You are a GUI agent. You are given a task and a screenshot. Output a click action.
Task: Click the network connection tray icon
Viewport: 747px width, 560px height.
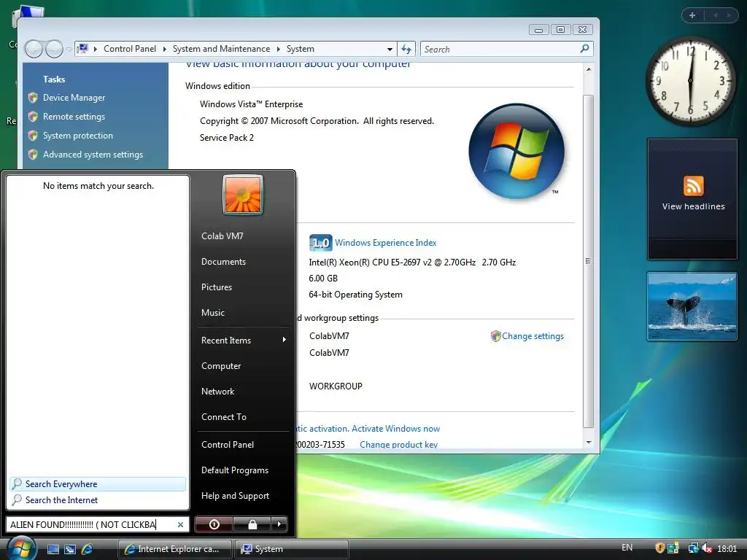coord(693,548)
